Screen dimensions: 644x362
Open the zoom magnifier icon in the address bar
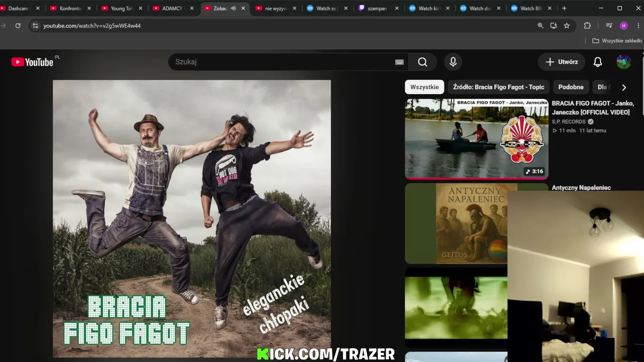pyautogui.click(x=540, y=26)
